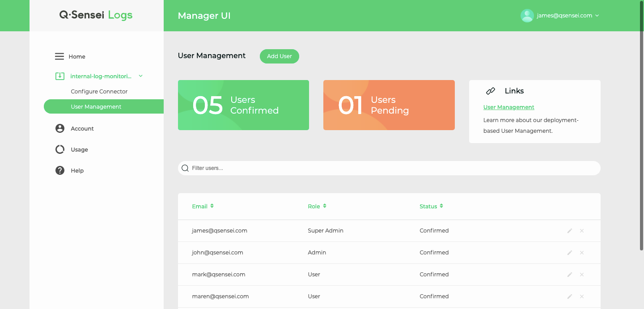Viewport: 644px width, 309px height.
Task: Collapse the internal-log-monitoring connector chevron
Action: [140, 76]
